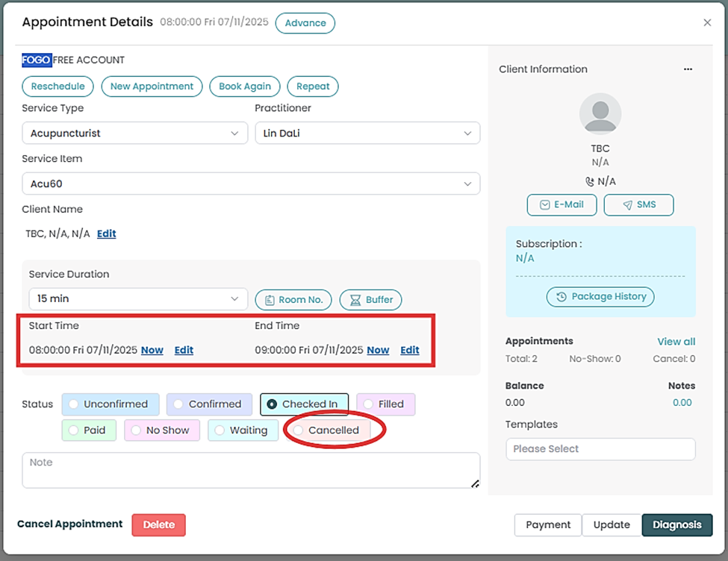
Task: Click the three-dot Client Information menu
Action: (x=688, y=69)
